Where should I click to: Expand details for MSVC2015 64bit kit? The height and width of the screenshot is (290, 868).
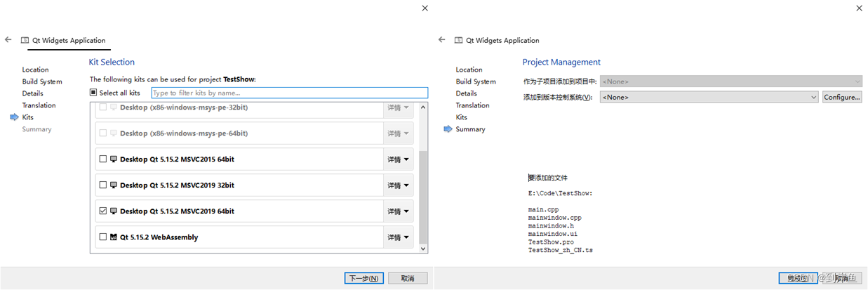pos(398,159)
